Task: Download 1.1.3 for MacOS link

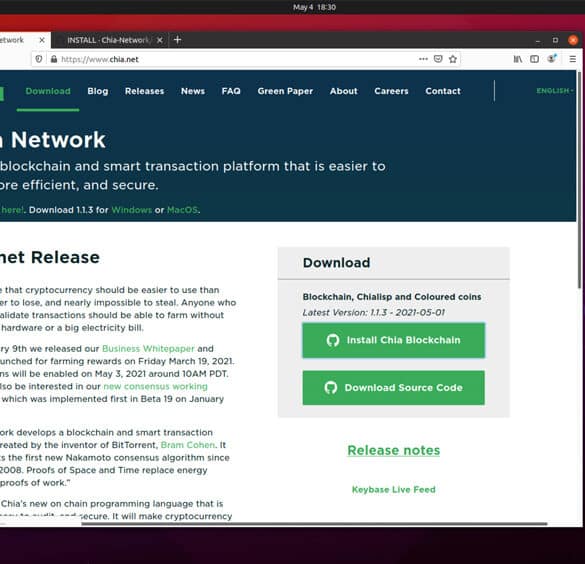Action: tap(182, 210)
